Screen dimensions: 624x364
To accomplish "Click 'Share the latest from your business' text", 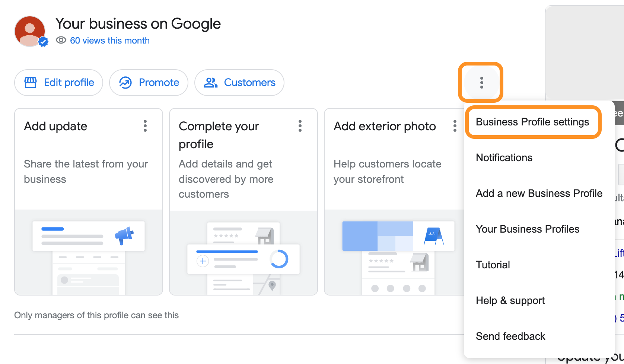I will (x=86, y=172).
